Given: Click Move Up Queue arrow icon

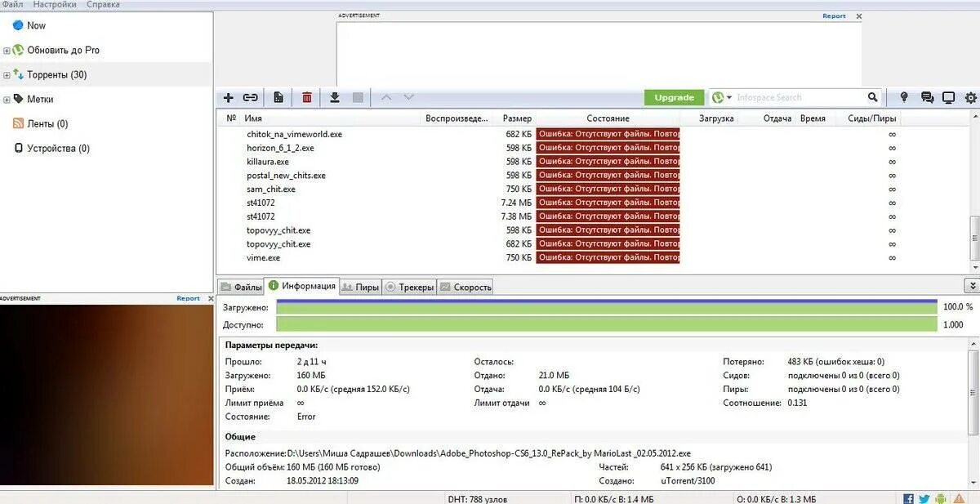Looking at the screenshot, I should [386, 97].
